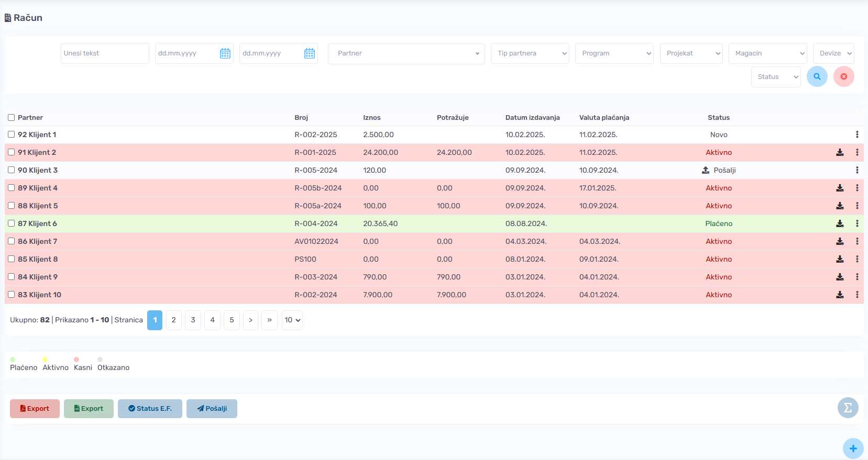Go to page 5

232,320
